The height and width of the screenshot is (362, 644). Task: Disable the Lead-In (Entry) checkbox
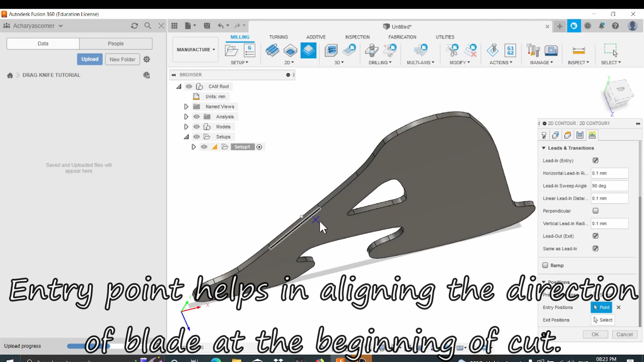tap(595, 160)
